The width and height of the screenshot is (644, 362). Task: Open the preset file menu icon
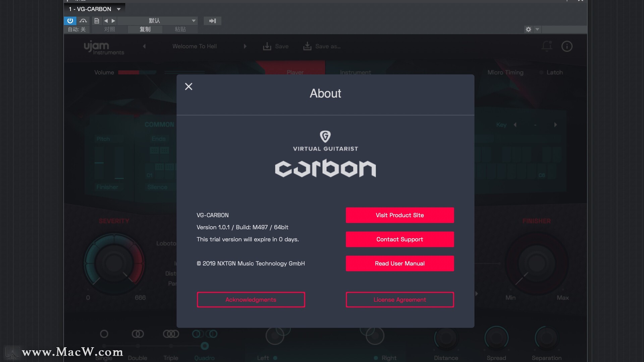96,21
